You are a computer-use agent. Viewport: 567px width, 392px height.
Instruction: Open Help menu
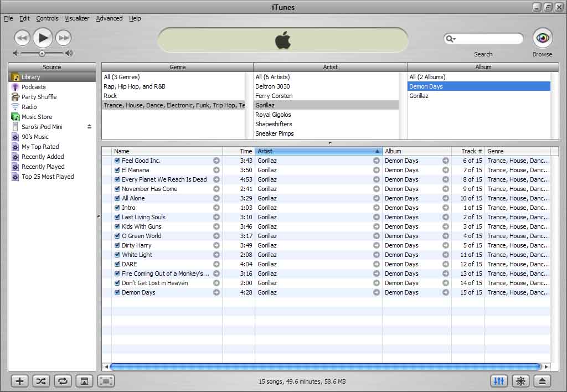point(135,18)
